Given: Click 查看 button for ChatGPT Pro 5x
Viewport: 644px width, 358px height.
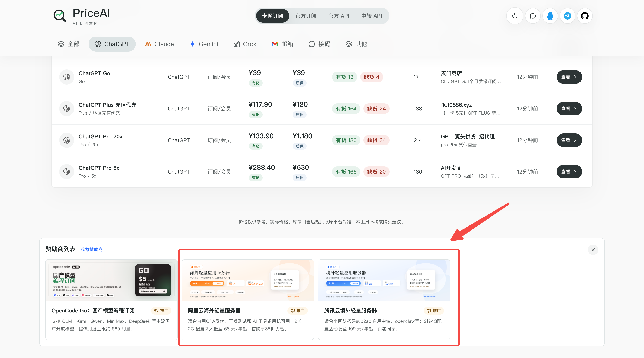Looking at the screenshot, I should pos(569,172).
